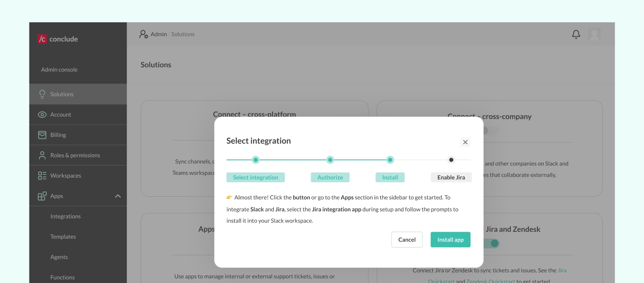This screenshot has height=283, width=644.
Task: Click the Account eye icon
Action: [x=42, y=115]
